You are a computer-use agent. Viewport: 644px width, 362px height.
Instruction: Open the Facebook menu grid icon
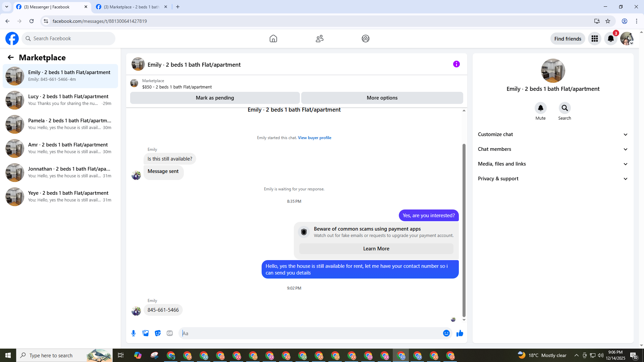click(595, 39)
